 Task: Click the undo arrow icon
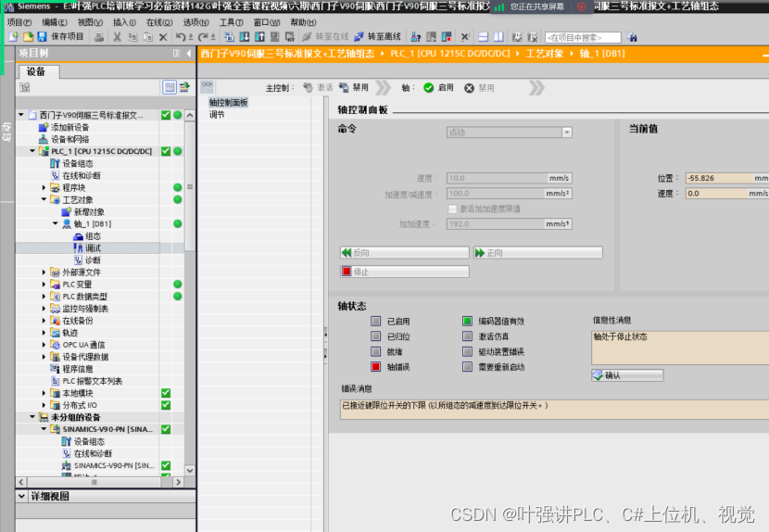(x=181, y=37)
